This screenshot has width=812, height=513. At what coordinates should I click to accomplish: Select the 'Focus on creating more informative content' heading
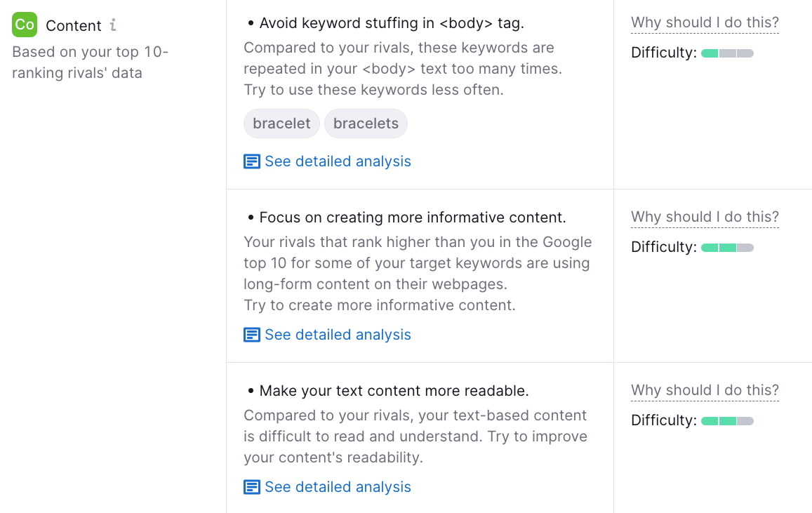point(413,217)
